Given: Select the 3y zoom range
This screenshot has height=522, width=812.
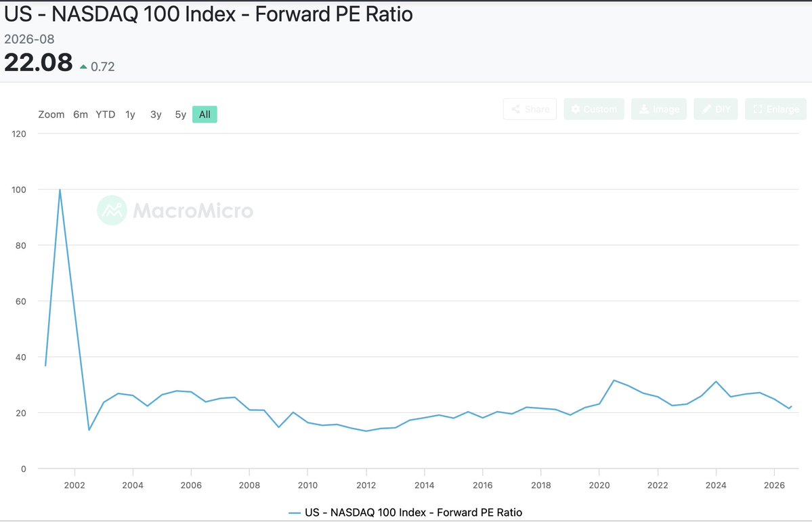Looking at the screenshot, I should [156, 114].
